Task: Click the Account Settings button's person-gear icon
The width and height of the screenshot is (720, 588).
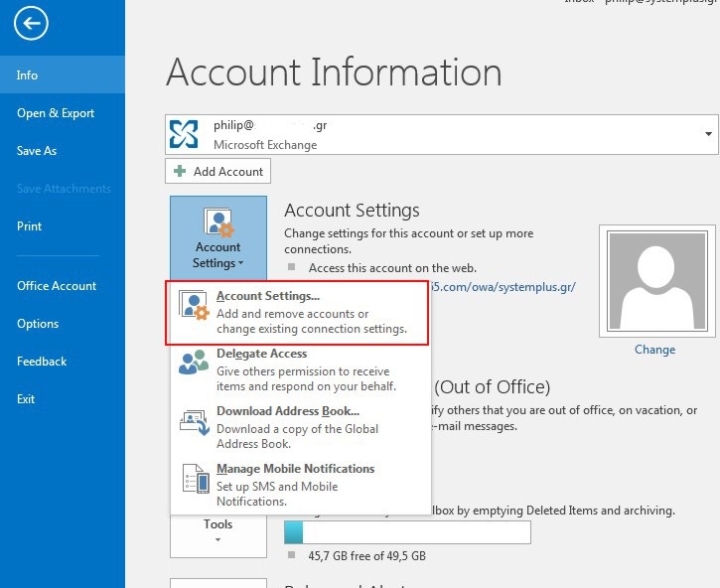Action: tap(218, 222)
